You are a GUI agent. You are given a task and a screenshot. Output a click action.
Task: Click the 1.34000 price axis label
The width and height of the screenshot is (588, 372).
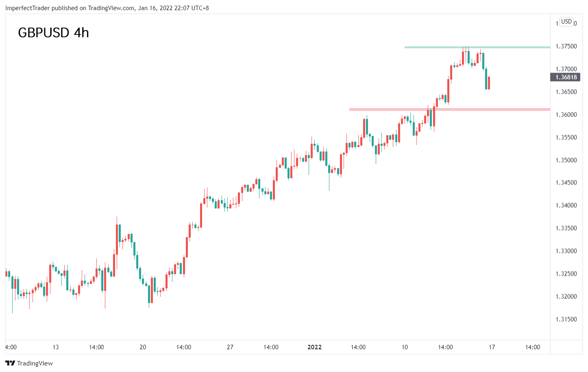[566, 205]
